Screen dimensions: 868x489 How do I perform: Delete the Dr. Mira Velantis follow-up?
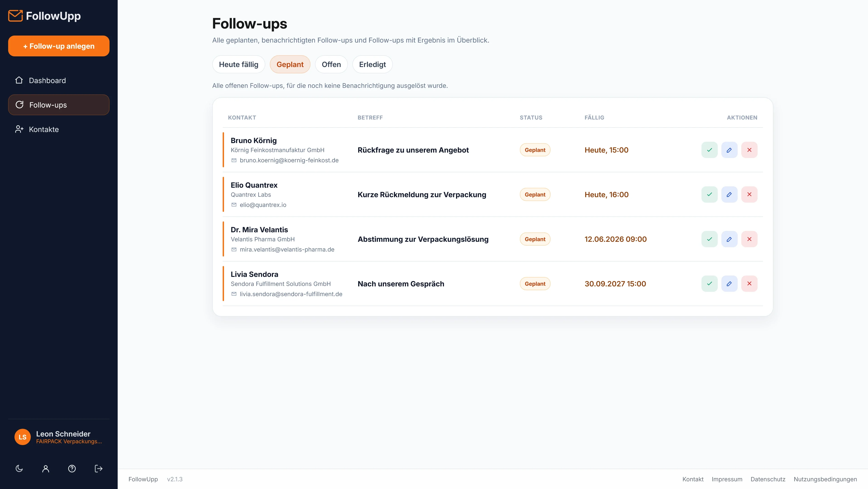tap(749, 239)
